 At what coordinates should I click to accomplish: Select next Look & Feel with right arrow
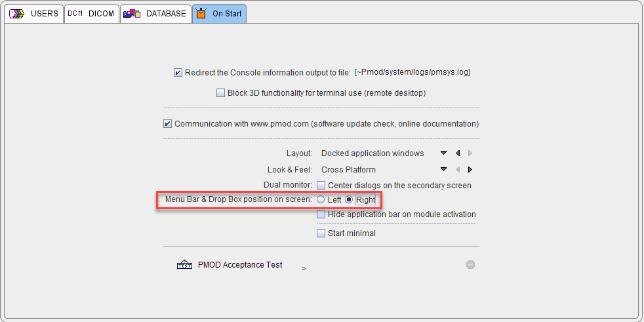(x=470, y=169)
